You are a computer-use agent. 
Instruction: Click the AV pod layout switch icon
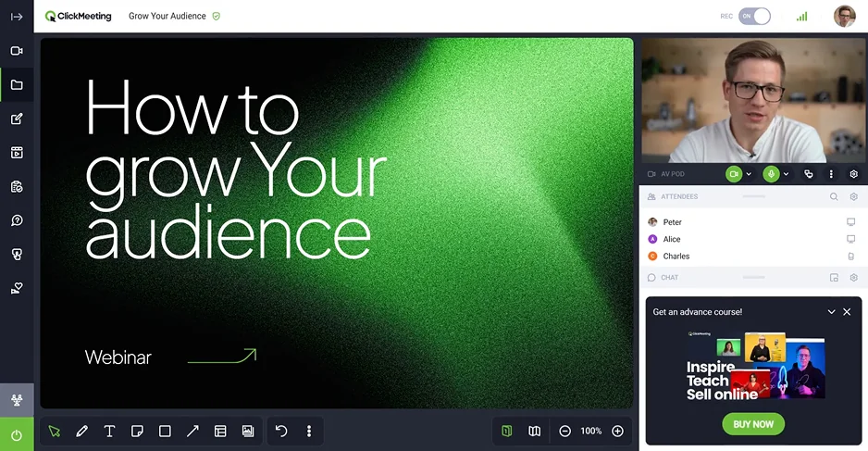point(809,174)
